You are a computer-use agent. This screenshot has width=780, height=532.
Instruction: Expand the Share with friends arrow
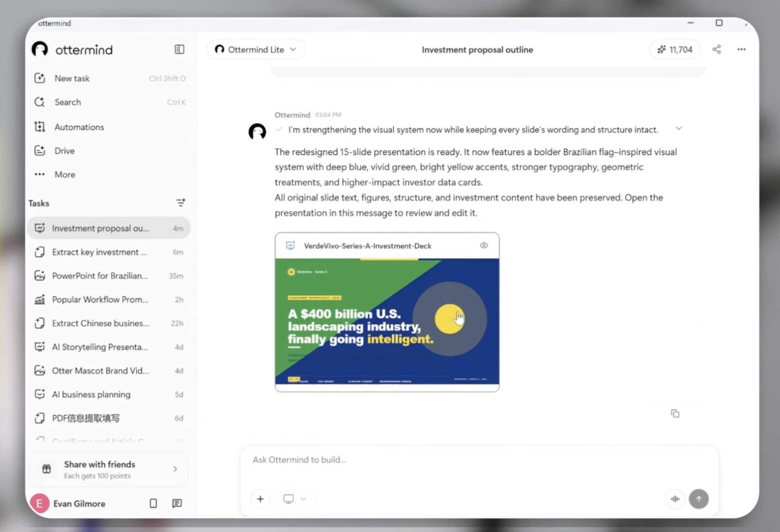point(175,469)
